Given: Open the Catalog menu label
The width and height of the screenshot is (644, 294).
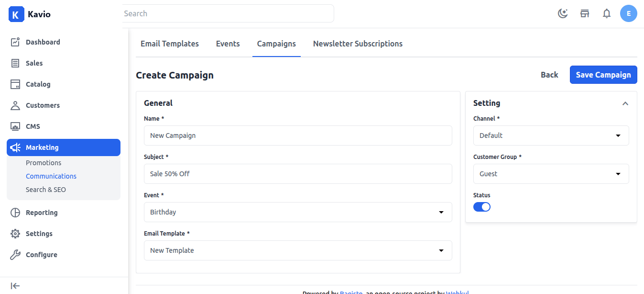Looking at the screenshot, I should [38, 84].
